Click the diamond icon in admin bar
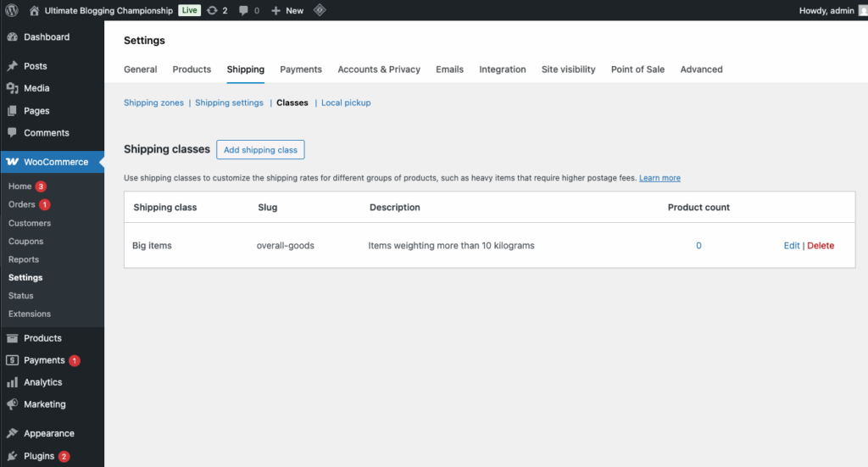Screen dimensions: 868x467 [320, 10]
